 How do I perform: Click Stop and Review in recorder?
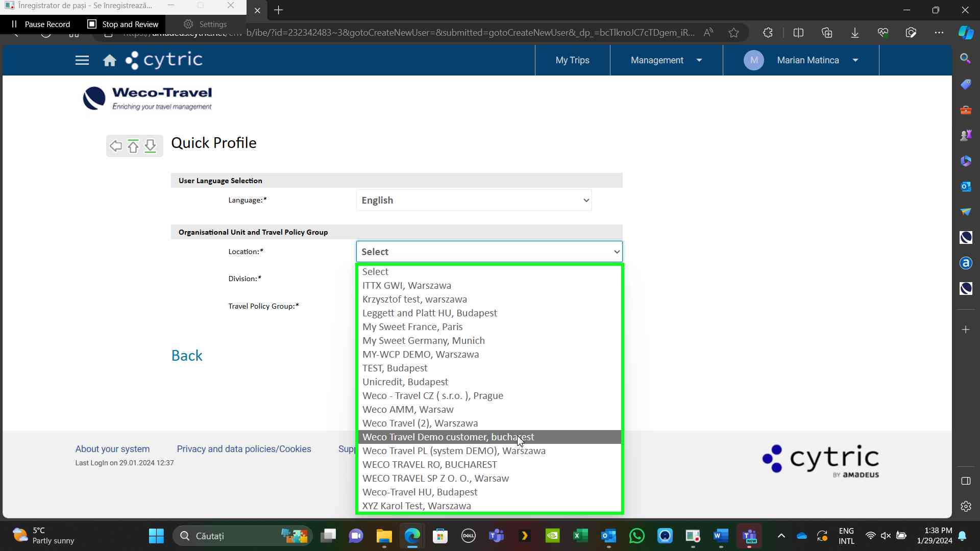tap(123, 24)
